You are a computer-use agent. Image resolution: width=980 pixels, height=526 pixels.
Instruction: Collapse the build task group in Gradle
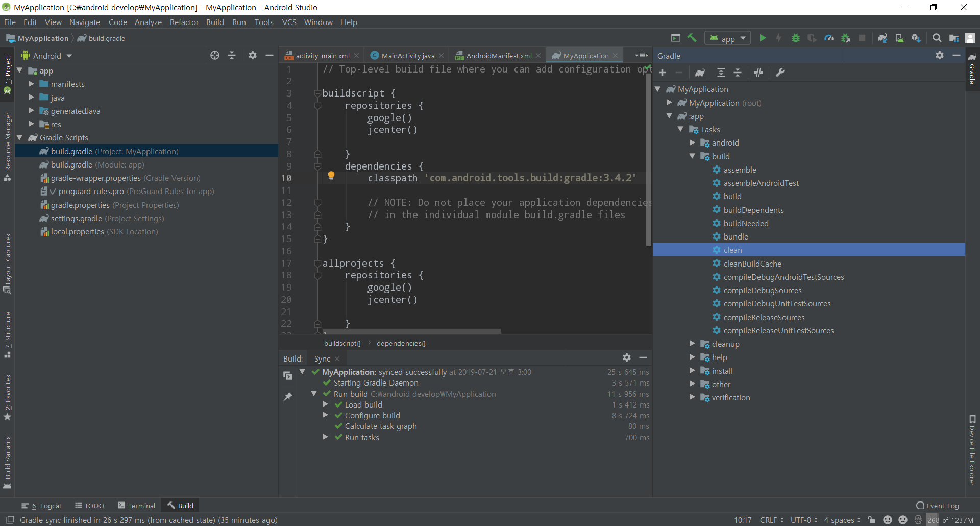[692, 156]
